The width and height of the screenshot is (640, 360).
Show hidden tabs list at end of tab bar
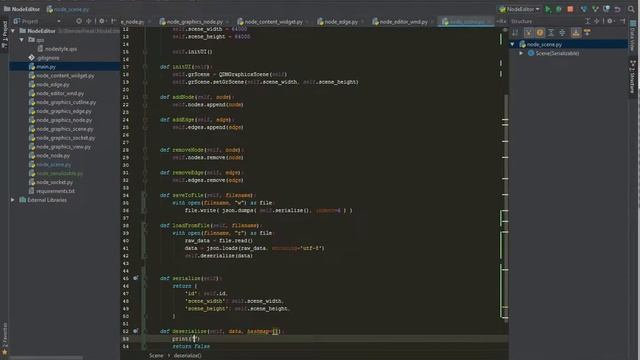point(501,21)
